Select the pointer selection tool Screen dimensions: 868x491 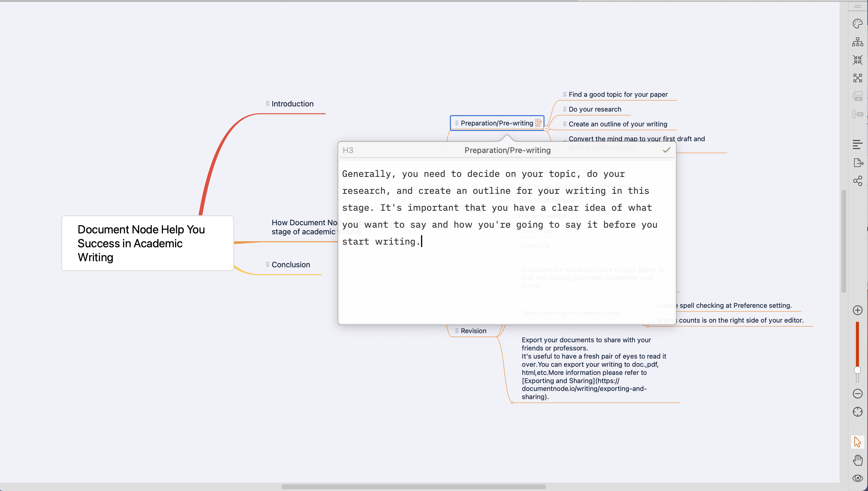tap(858, 442)
